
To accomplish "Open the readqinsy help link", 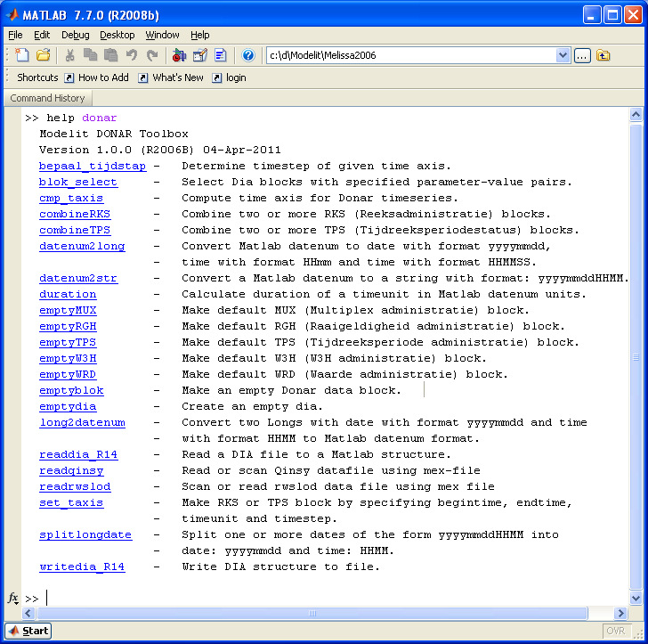I will (71, 470).
